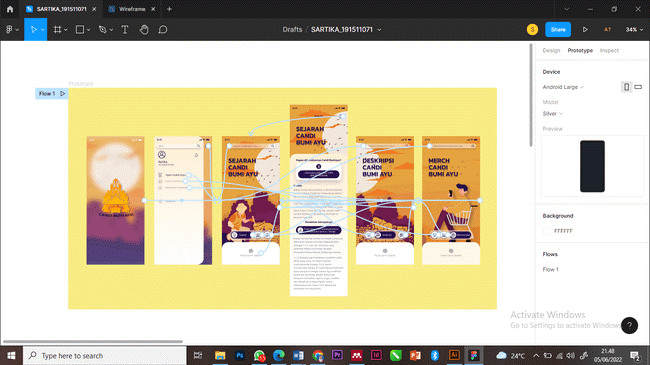Open PowerPoint from the taskbar
The width and height of the screenshot is (650, 365).
pos(415,355)
